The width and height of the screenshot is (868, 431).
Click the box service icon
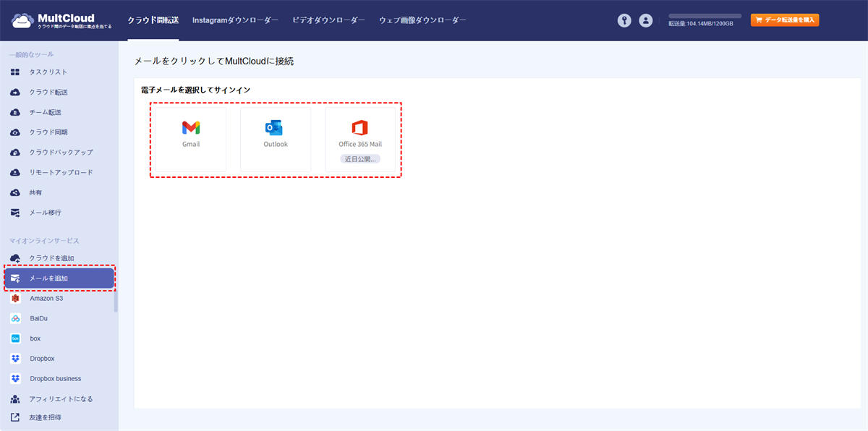15,338
